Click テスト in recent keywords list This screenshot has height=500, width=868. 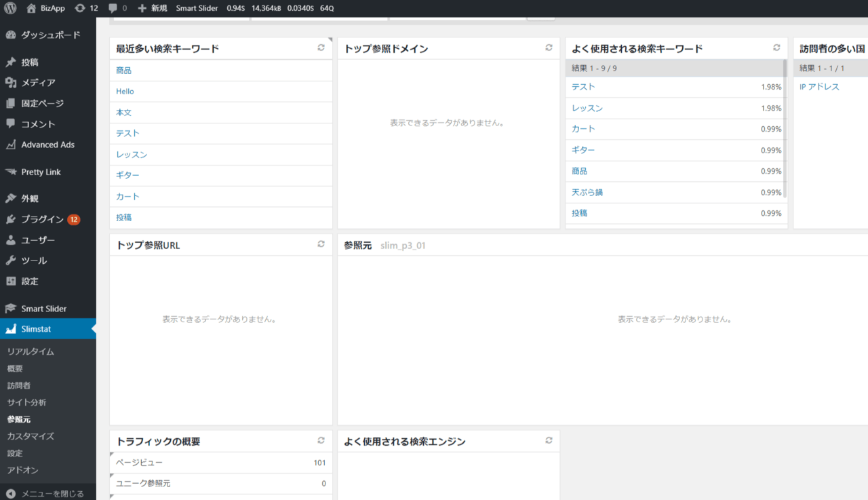128,134
